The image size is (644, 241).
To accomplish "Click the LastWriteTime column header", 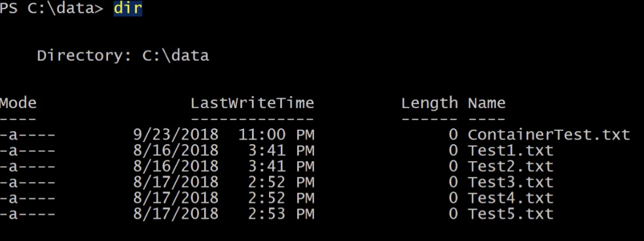I will tap(252, 103).
